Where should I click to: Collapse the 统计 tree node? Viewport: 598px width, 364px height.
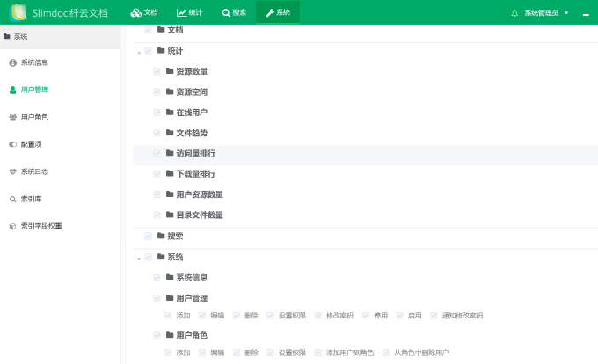[139, 52]
